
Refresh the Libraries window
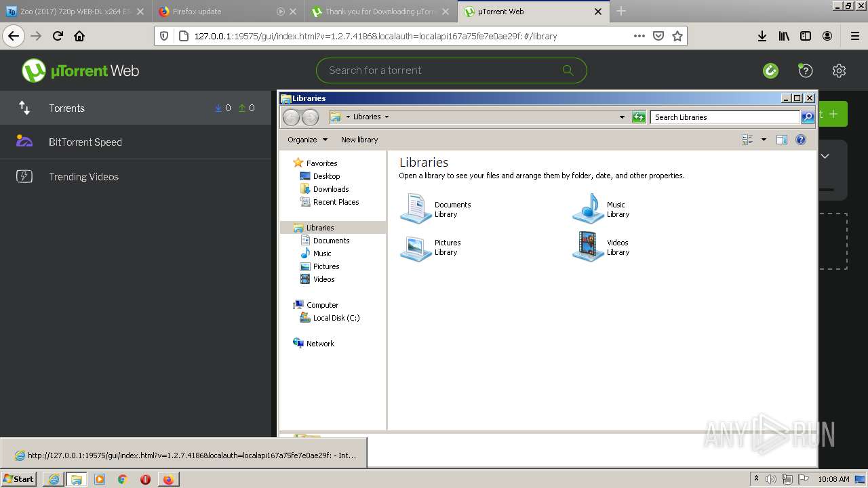[x=639, y=117]
